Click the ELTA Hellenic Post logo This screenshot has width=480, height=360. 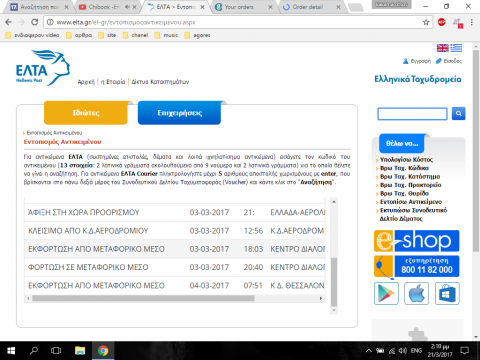(43, 68)
